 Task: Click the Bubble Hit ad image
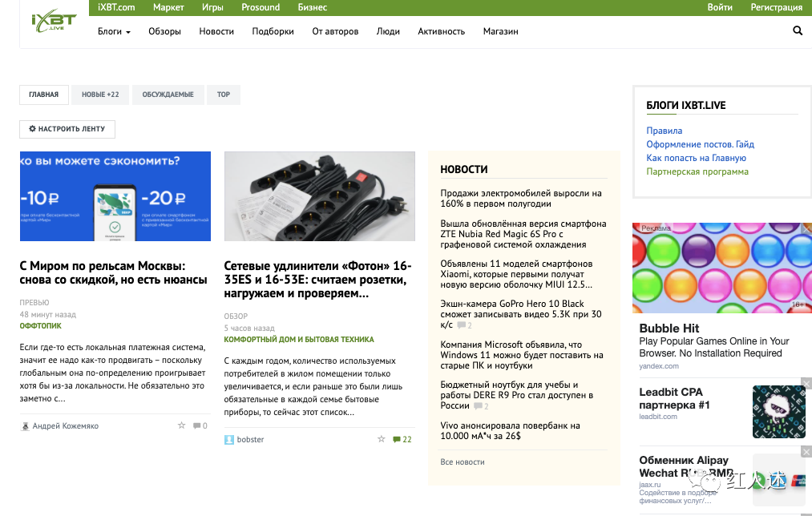point(722,268)
